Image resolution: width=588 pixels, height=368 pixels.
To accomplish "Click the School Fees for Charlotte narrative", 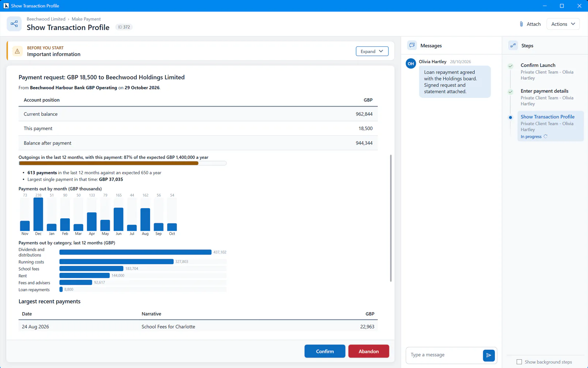I will pyautogui.click(x=168, y=326).
